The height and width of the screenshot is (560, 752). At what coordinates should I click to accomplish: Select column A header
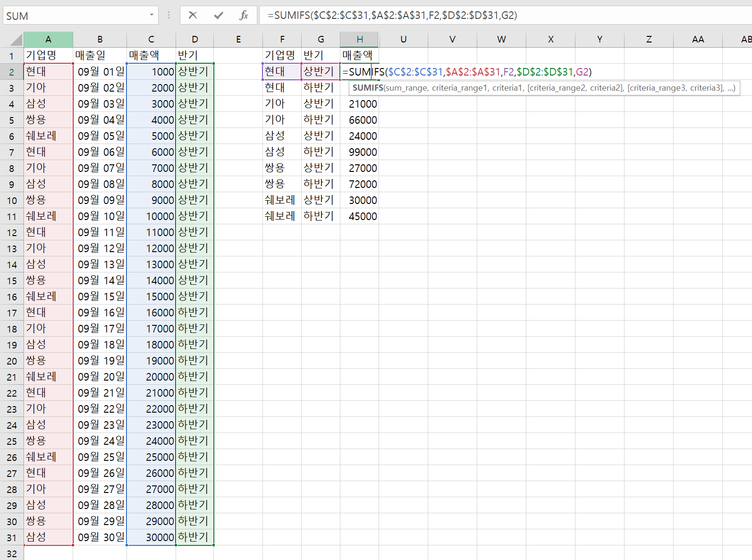point(48,39)
